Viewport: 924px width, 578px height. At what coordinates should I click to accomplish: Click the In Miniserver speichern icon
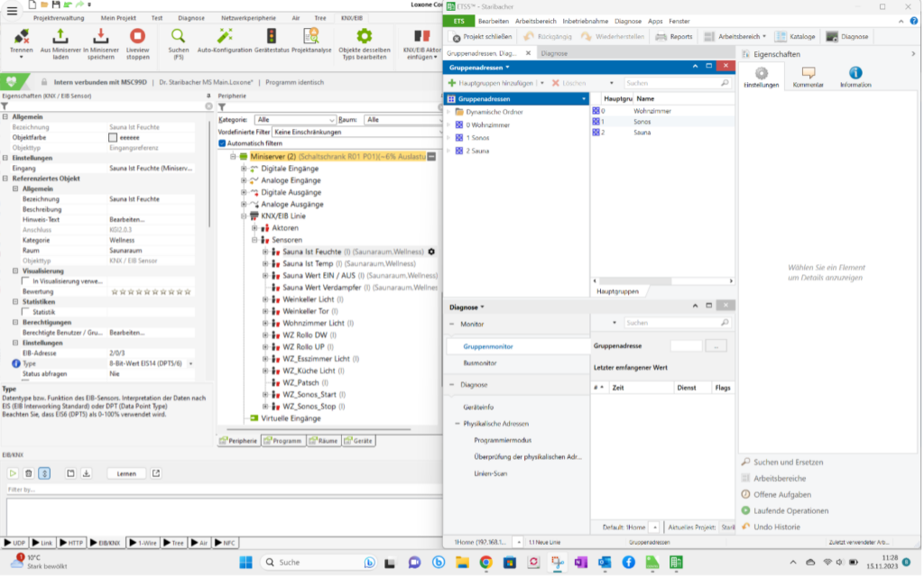[100, 36]
